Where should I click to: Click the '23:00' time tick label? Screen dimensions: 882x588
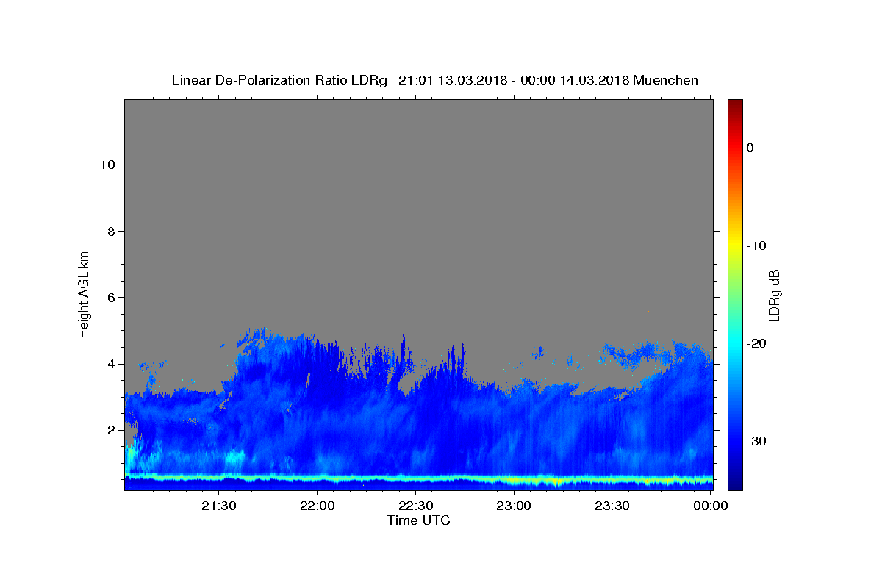(514, 506)
